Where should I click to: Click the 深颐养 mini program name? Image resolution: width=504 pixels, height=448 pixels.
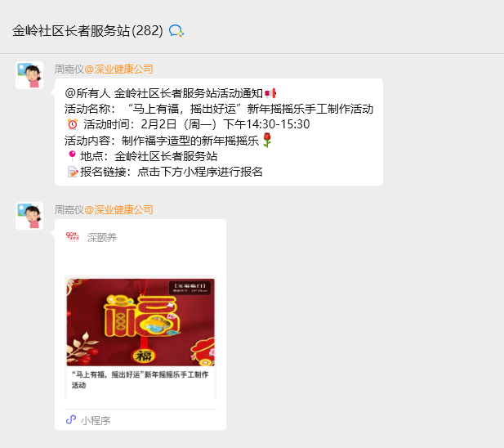(x=102, y=238)
